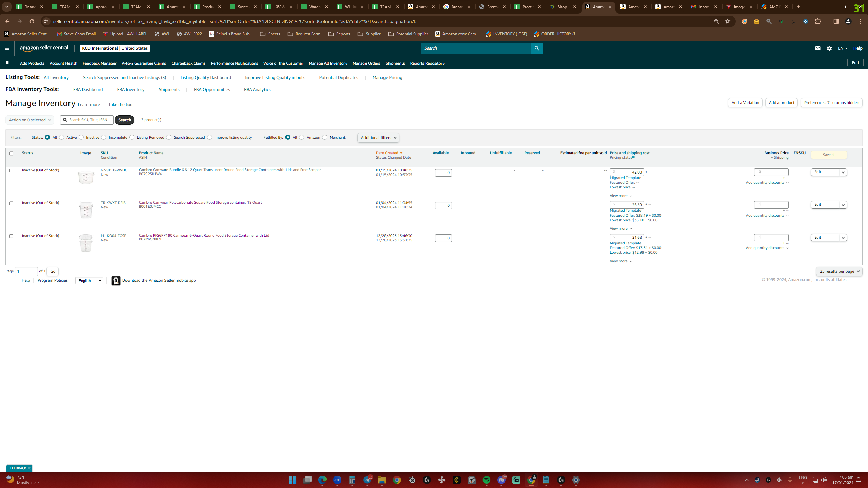Click the browser reload icon
The height and width of the screenshot is (488, 868).
click(32, 21)
